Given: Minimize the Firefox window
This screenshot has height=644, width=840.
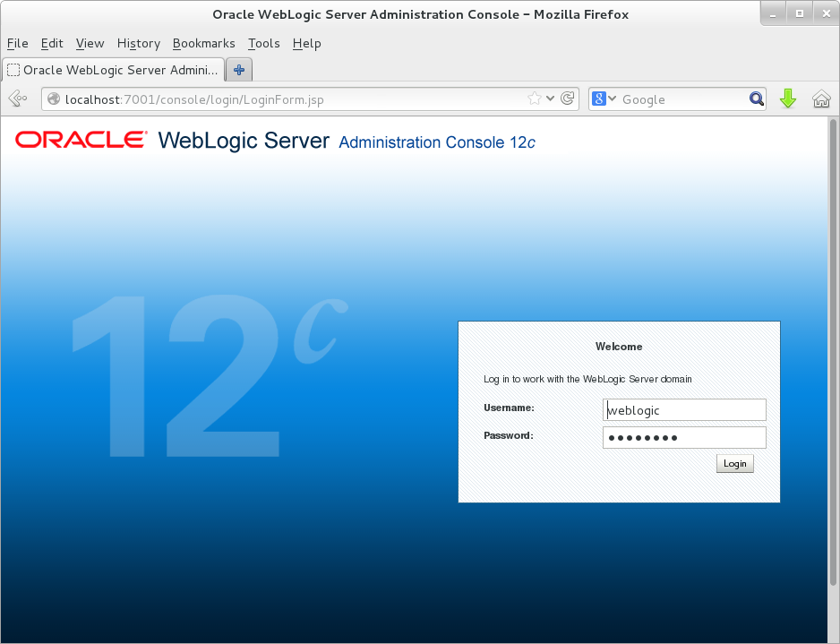Looking at the screenshot, I should pos(773,14).
